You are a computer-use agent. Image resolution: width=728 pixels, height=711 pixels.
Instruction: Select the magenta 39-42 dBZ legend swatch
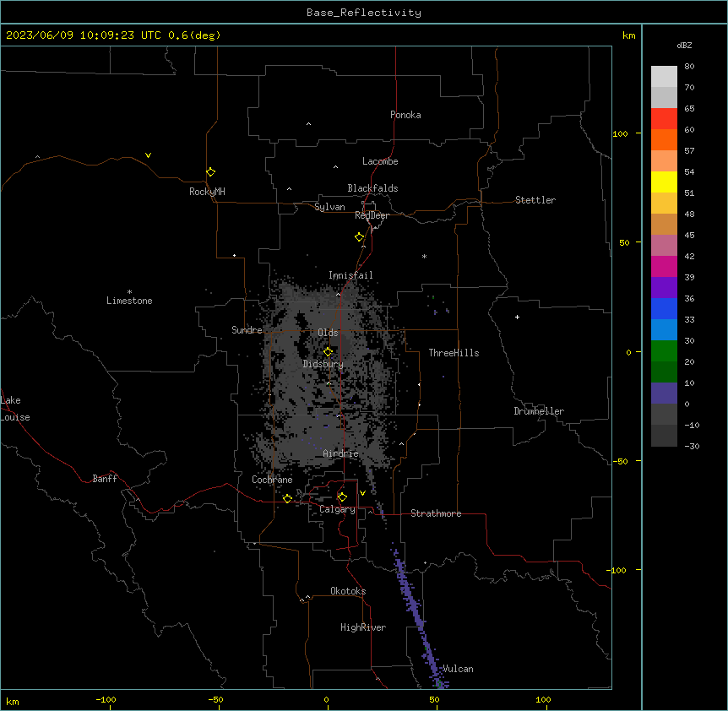tap(664, 266)
